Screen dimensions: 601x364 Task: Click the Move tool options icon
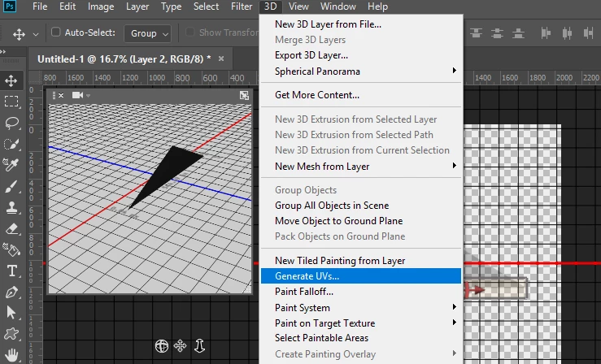(x=19, y=34)
